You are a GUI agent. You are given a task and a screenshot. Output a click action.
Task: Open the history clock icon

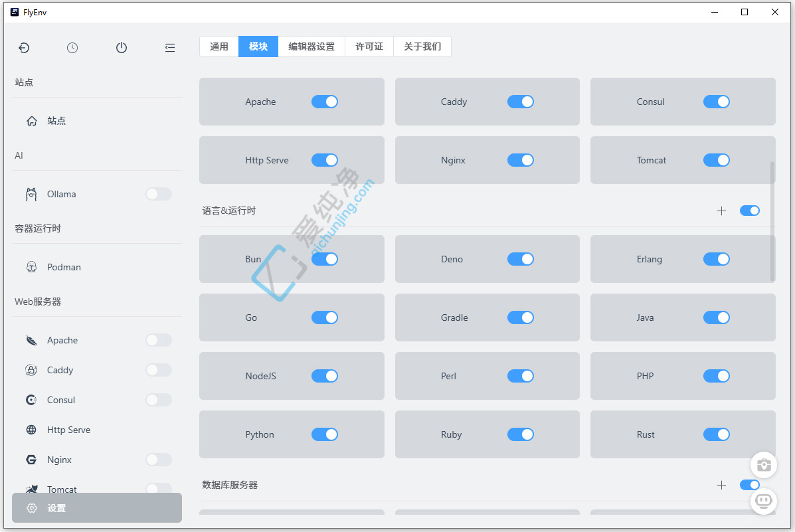tap(72, 48)
